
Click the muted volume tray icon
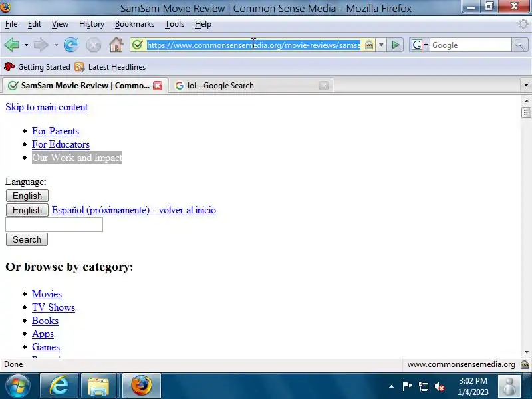coord(440,386)
